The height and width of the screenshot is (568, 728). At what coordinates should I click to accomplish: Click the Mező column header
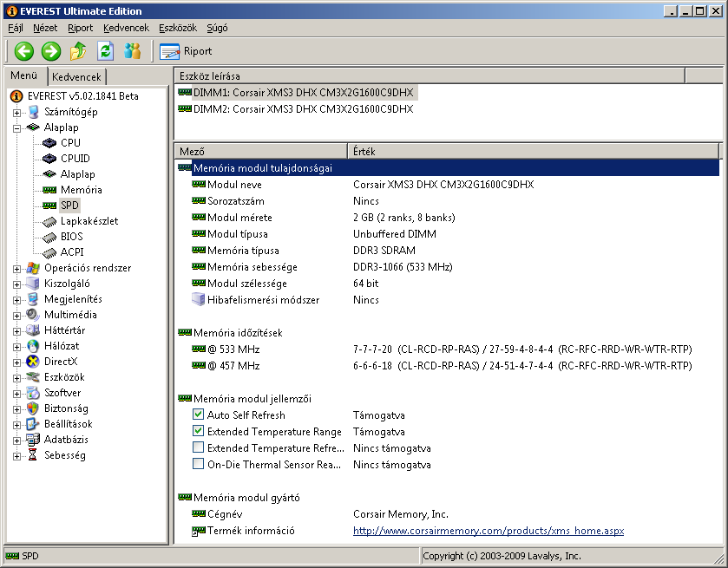tap(261, 151)
